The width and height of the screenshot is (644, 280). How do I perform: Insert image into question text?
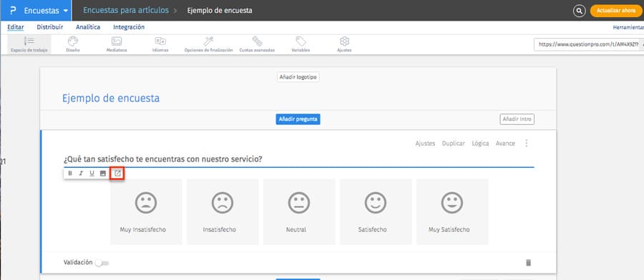[103, 174]
